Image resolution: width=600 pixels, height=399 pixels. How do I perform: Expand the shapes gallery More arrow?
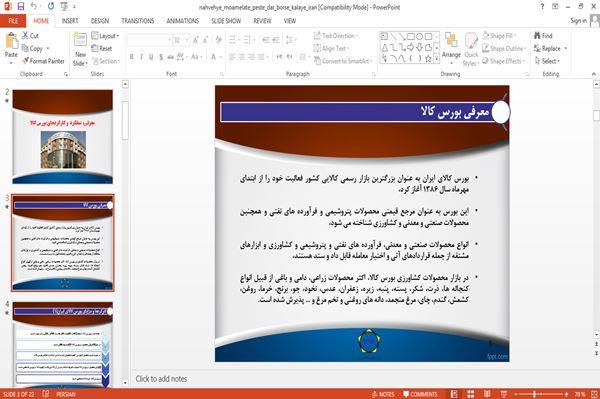click(x=436, y=58)
